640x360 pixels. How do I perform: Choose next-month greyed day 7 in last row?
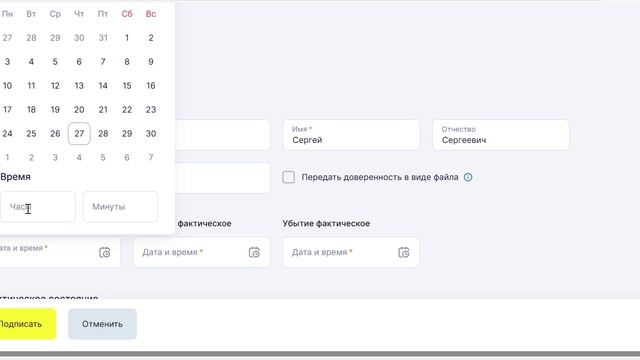point(151,158)
